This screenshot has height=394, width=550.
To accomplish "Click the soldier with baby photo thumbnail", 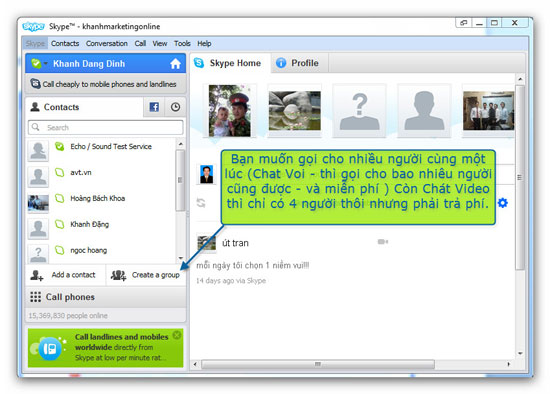I will (230, 111).
